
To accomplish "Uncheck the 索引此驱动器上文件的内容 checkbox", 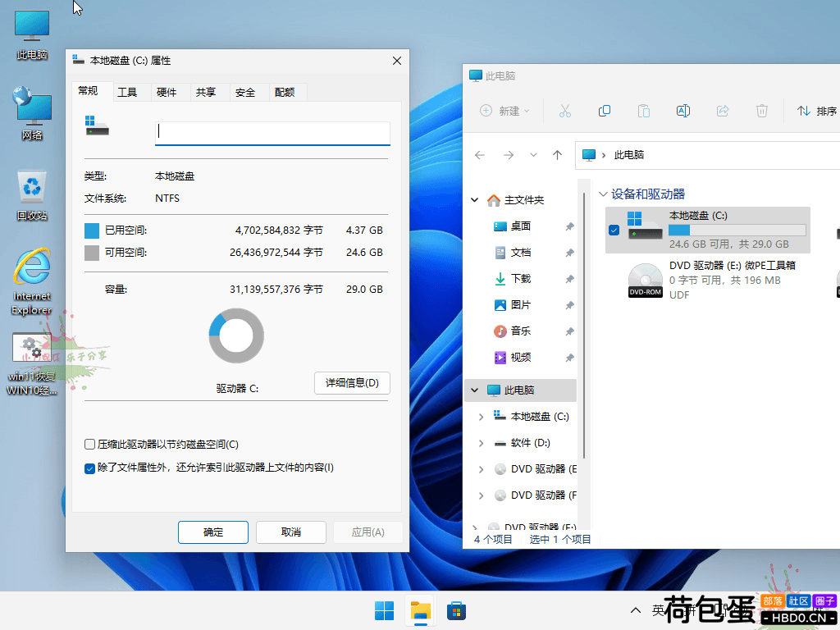I will [x=90, y=468].
